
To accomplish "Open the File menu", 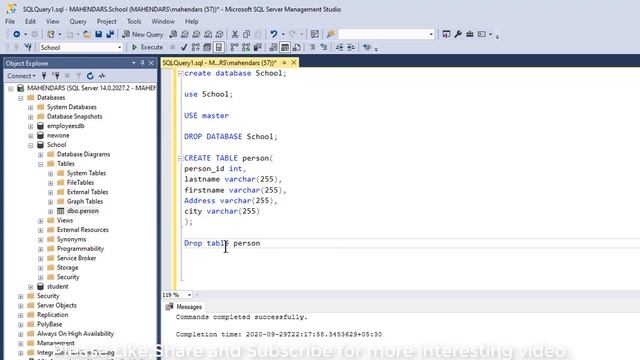I will click(10, 21).
